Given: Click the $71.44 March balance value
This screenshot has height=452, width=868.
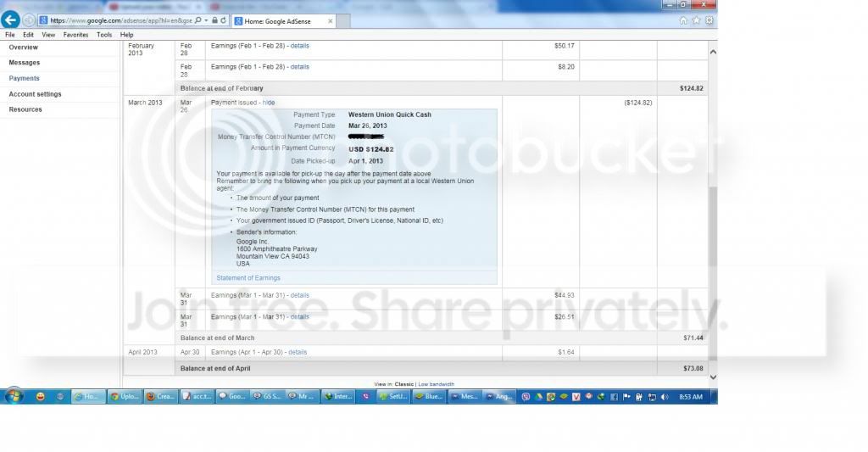Looking at the screenshot, I should (x=693, y=338).
